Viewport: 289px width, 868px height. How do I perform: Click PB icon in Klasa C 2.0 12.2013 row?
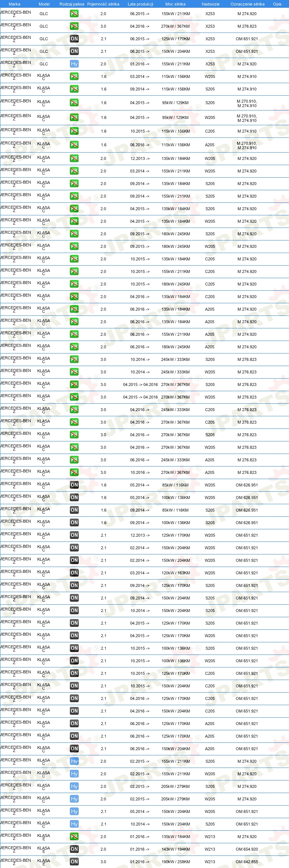click(x=74, y=158)
